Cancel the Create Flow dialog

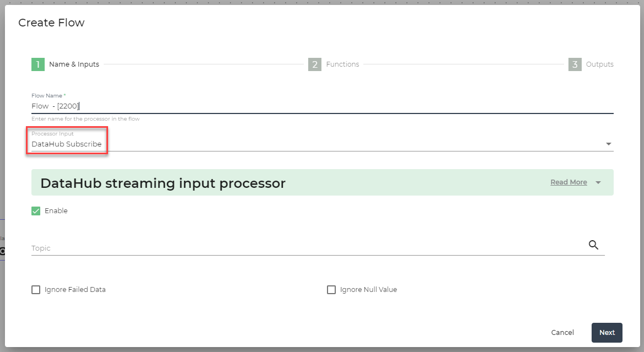[x=562, y=332]
